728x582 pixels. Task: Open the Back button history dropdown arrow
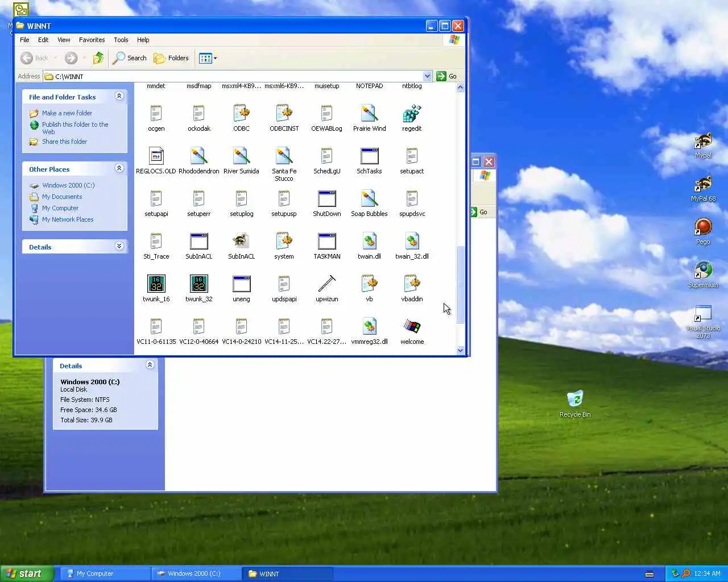click(x=56, y=58)
